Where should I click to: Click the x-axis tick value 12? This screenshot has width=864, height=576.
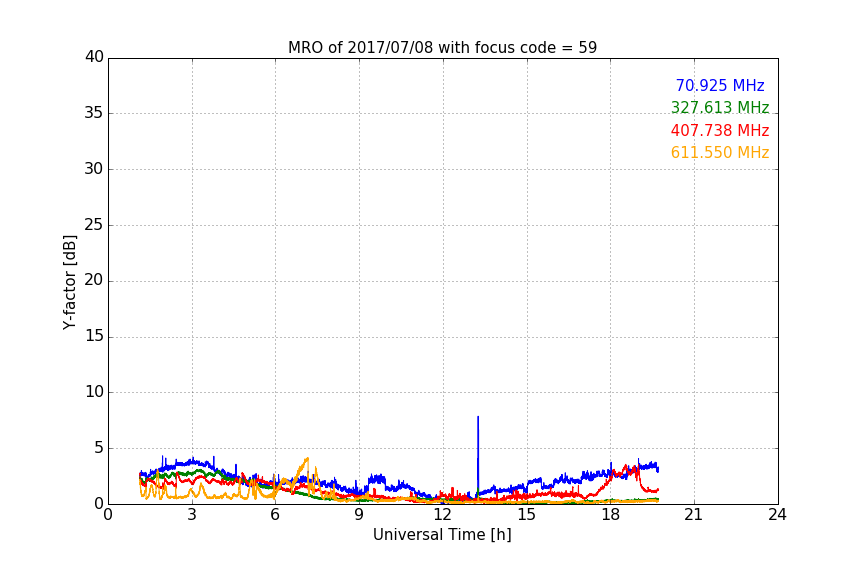click(442, 515)
